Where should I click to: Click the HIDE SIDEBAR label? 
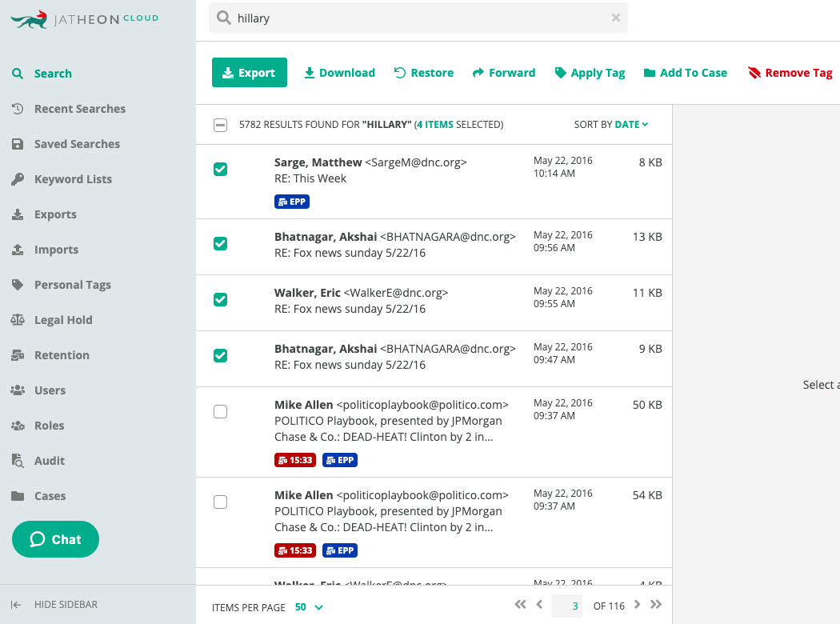(x=66, y=605)
